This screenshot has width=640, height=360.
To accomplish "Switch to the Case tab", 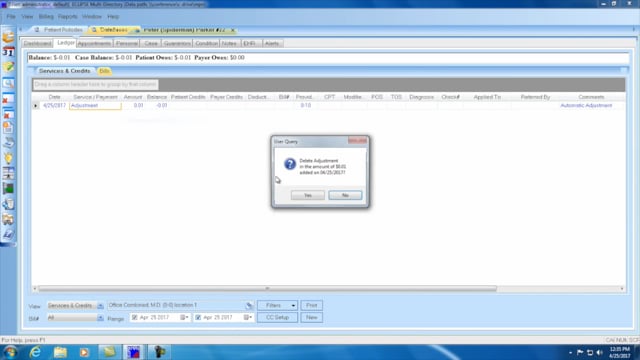I will click(x=151, y=43).
